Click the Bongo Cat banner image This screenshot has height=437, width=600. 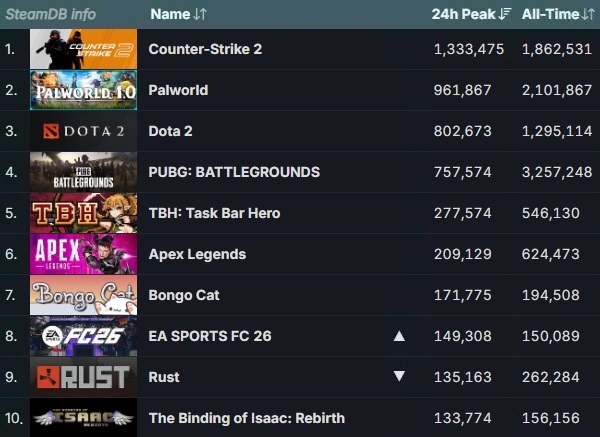click(83, 295)
